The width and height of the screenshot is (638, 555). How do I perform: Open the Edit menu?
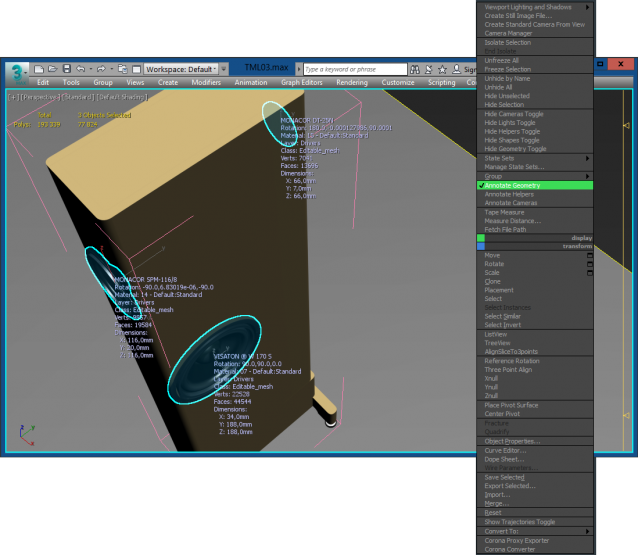(43, 83)
